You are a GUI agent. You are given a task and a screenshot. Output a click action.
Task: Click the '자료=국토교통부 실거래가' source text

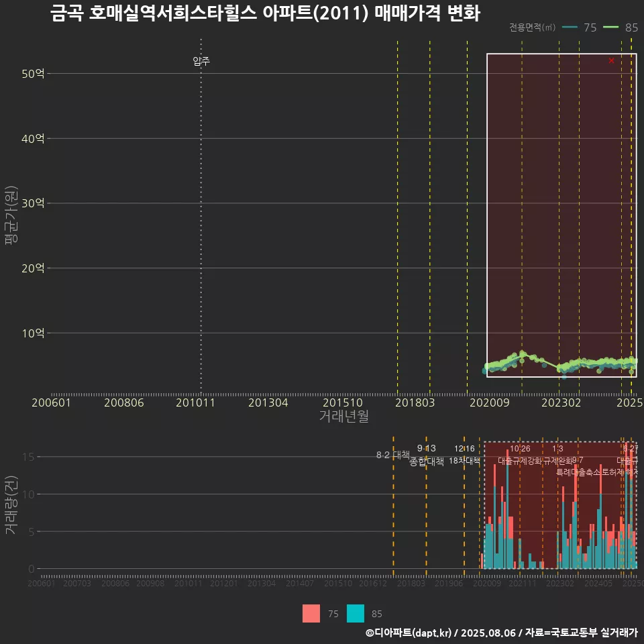click(581, 633)
